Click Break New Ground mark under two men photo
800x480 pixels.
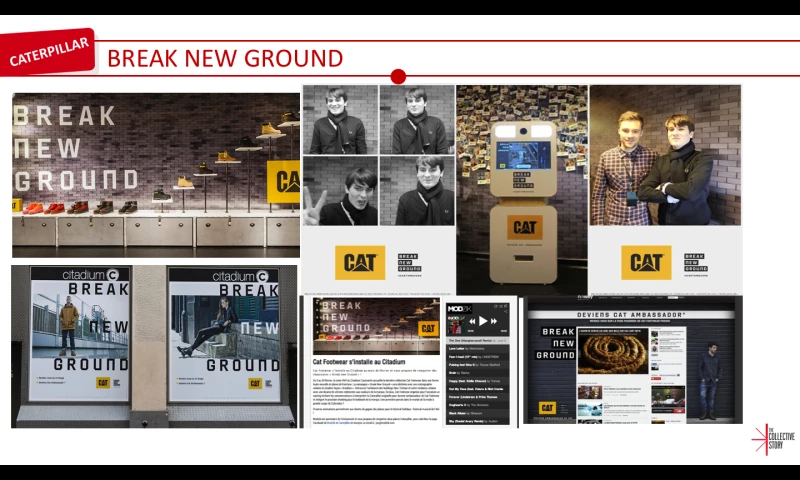tap(695, 264)
